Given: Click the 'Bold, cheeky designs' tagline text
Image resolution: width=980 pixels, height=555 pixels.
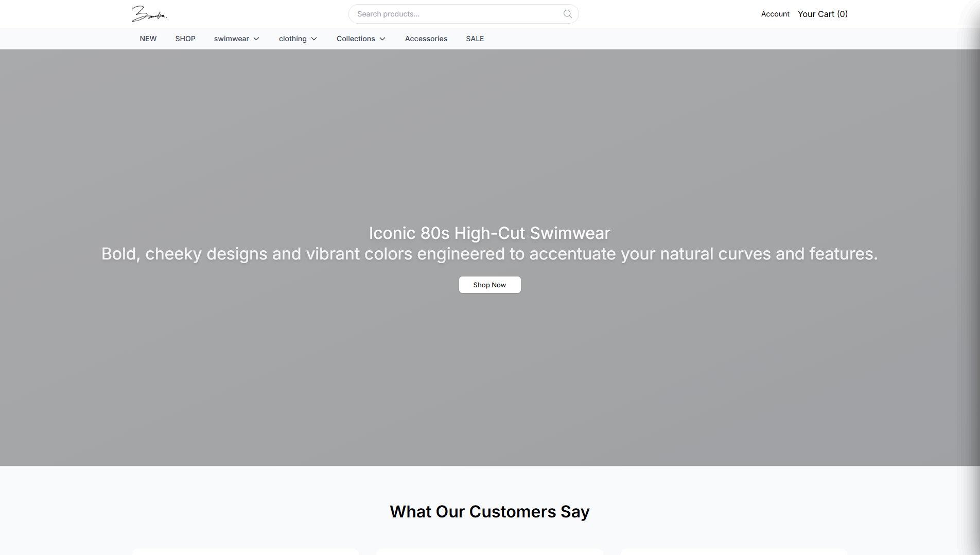Looking at the screenshot, I should (x=489, y=254).
